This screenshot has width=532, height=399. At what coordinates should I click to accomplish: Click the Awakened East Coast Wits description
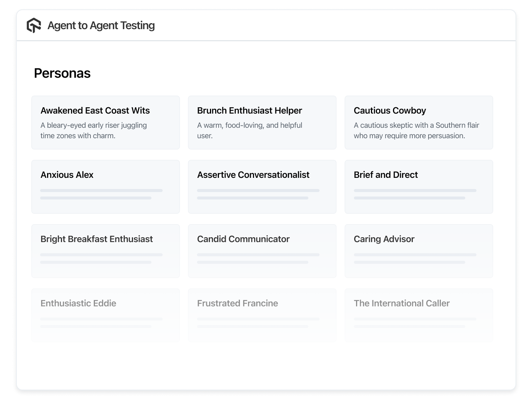pos(94,130)
